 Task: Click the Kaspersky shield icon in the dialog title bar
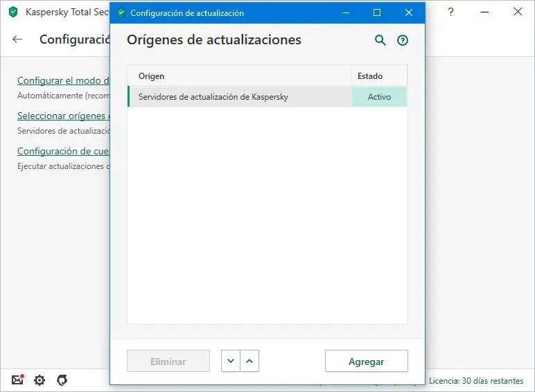point(121,13)
